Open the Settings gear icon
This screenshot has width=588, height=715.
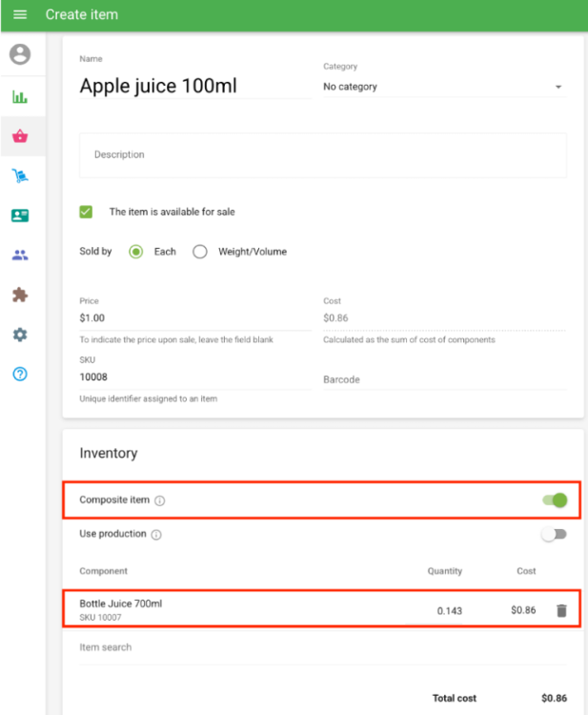20,335
